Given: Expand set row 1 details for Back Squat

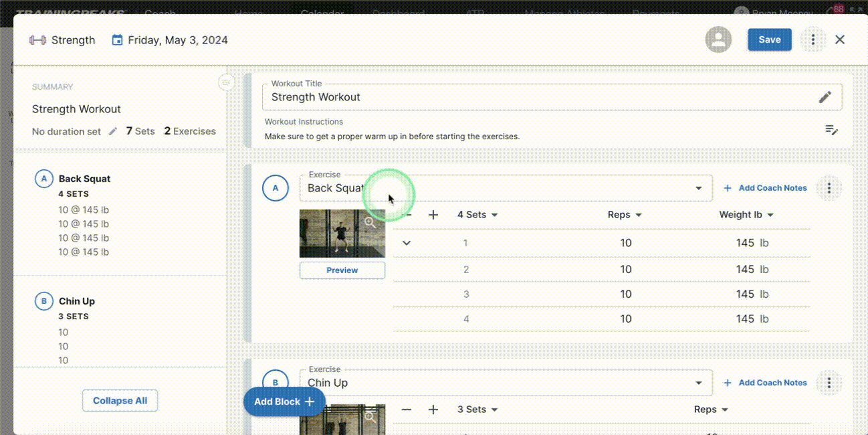Looking at the screenshot, I should click(406, 243).
